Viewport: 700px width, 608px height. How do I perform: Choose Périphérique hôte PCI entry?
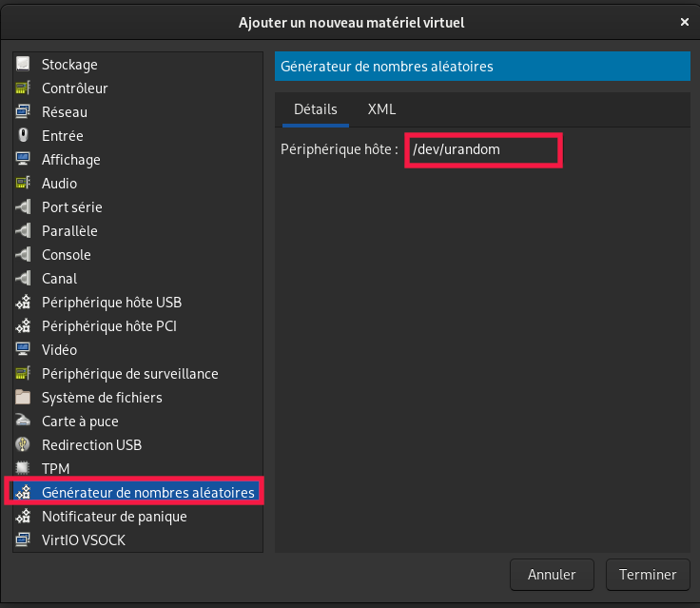(108, 326)
